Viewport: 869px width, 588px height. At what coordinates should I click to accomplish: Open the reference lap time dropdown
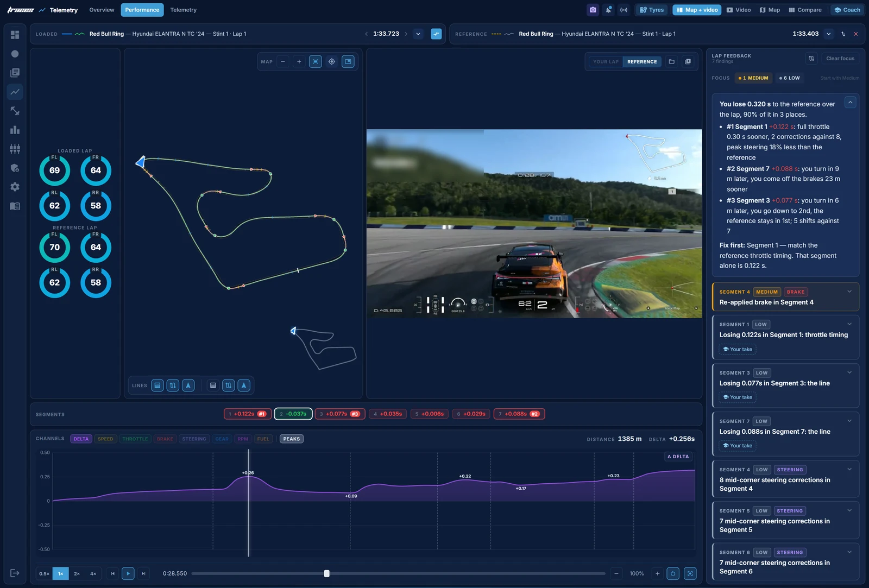click(x=829, y=34)
